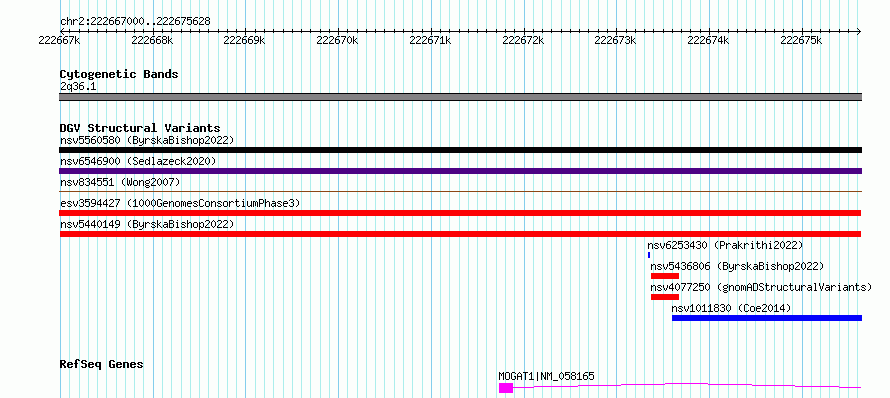The height and width of the screenshot is (398, 890).
Task: Select the nsv1011830 Coe2014 blue bar
Action: tap(767, 318)
